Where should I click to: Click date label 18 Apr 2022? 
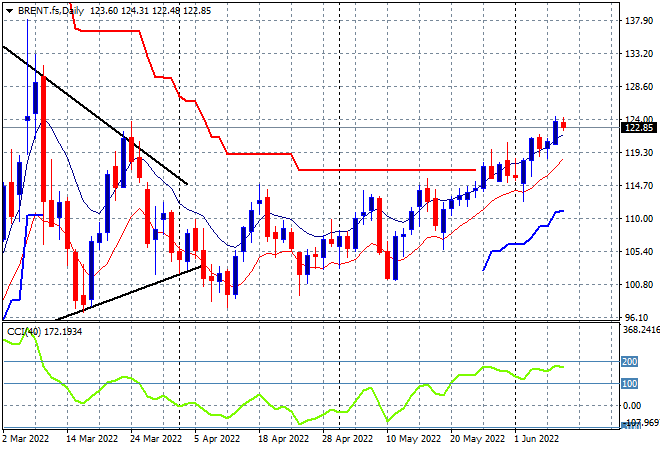click(284, 439)
